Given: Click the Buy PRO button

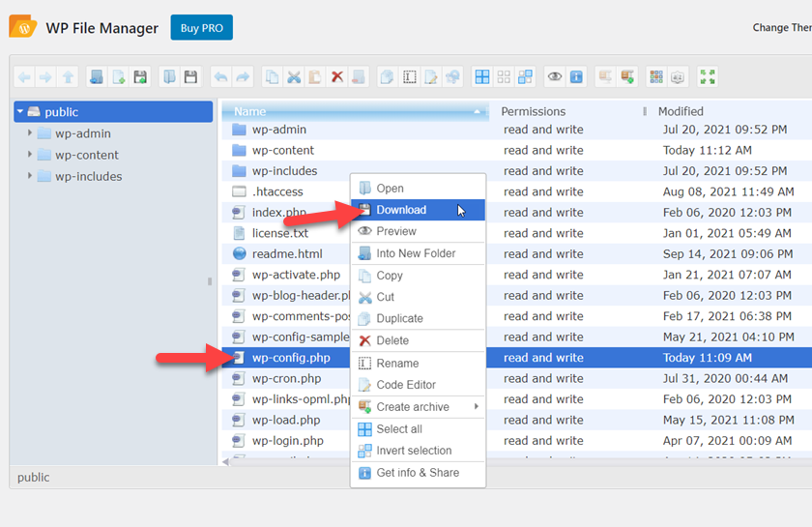Looking at the screenshot, I should pyautogui.click(x=201, y=27).
